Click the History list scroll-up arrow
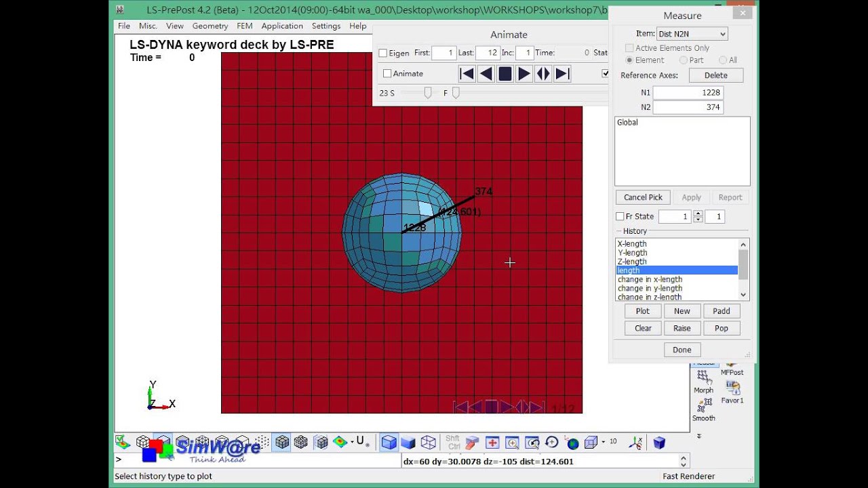This screenshot has height=488, width=868. click(743, 245)
